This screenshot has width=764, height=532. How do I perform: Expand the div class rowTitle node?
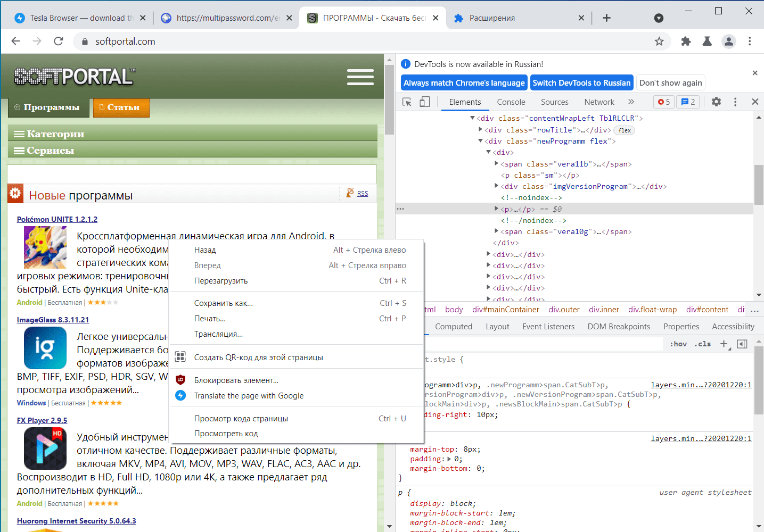tap(480, 130)
